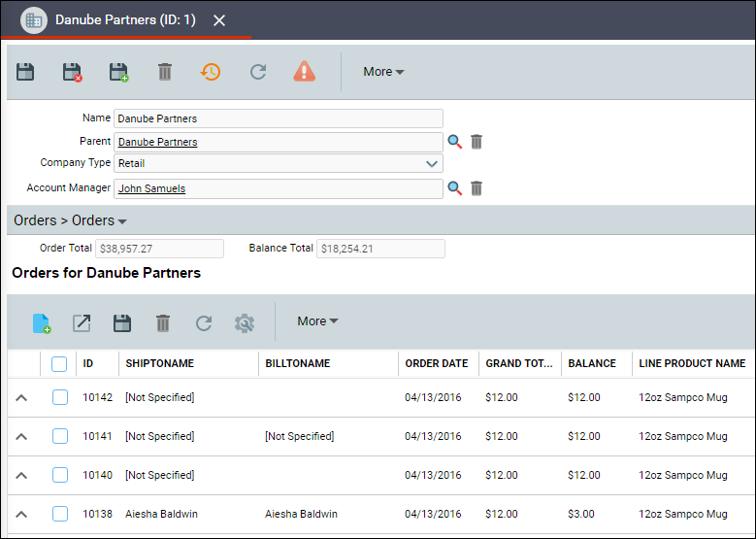Image resolution: width=756 pixels, height=539 pixels.
Task: Select checkbox for order 10142
Action: tap(60, 397)
